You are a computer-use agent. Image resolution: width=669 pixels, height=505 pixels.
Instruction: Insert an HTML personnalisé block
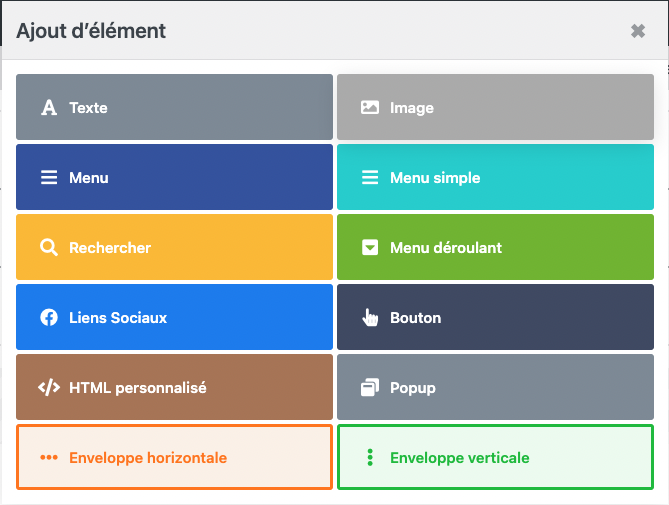[x=174, y=387]
